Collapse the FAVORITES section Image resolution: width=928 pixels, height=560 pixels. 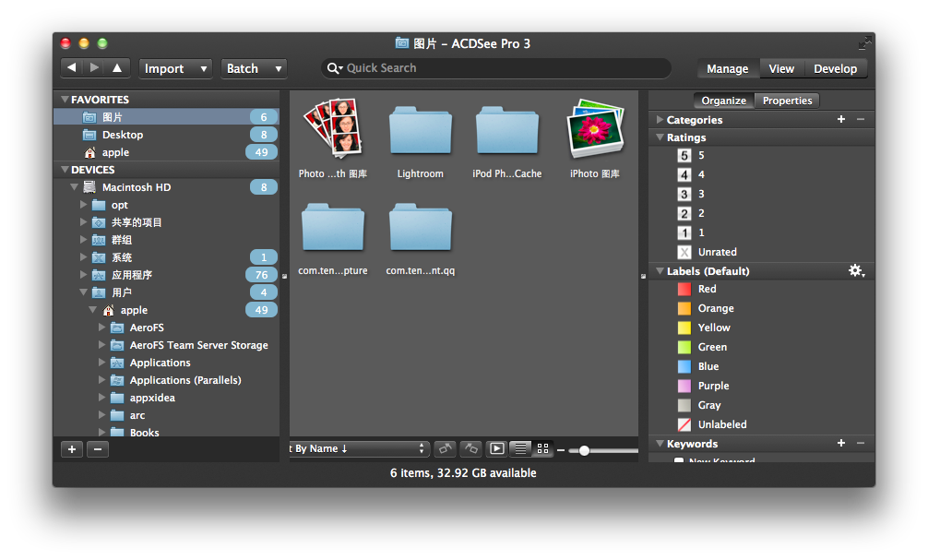[x=65, y=100]
